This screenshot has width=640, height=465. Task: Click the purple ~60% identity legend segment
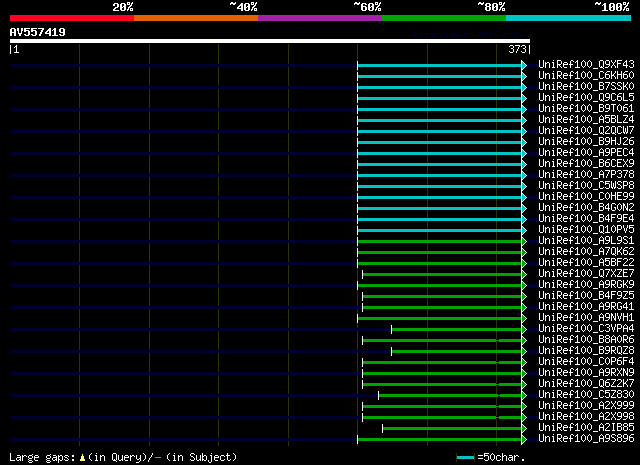[320, 18]
